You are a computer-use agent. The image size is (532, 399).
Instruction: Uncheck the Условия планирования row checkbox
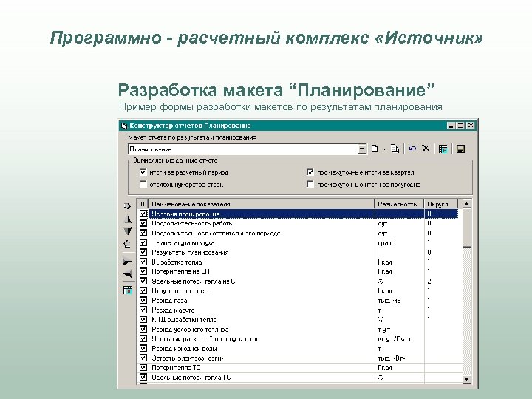click(x=143, y=214)
